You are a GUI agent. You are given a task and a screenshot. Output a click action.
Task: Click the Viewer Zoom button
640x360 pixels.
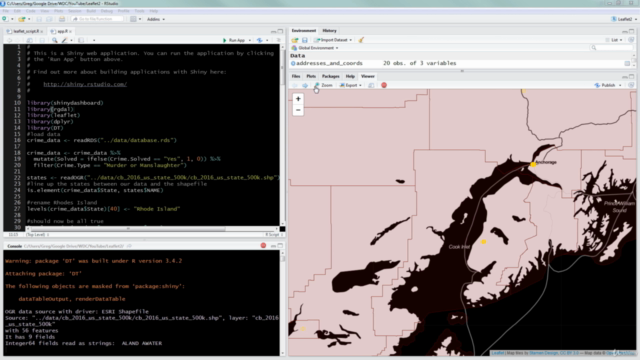323,85
